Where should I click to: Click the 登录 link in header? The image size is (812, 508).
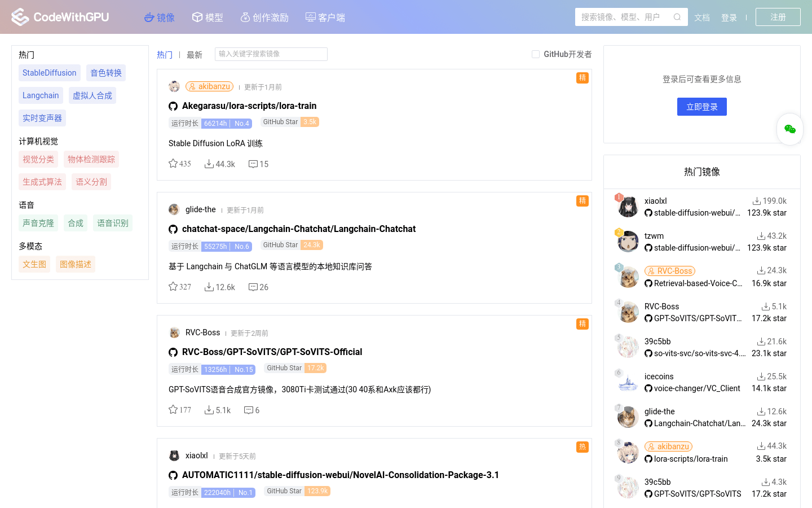tap(729, 17)
